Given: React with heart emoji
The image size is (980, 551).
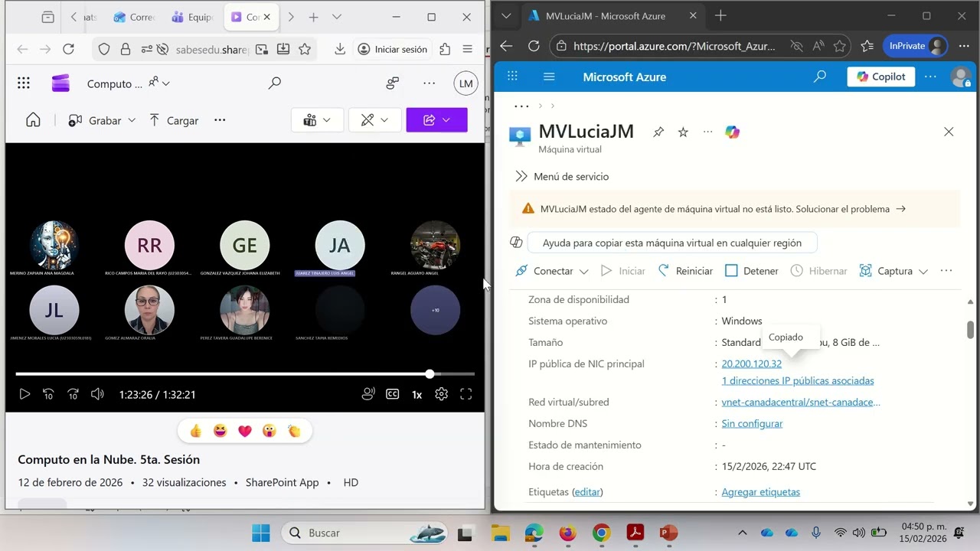Looking at the screenshot, I should coord(245,431).
